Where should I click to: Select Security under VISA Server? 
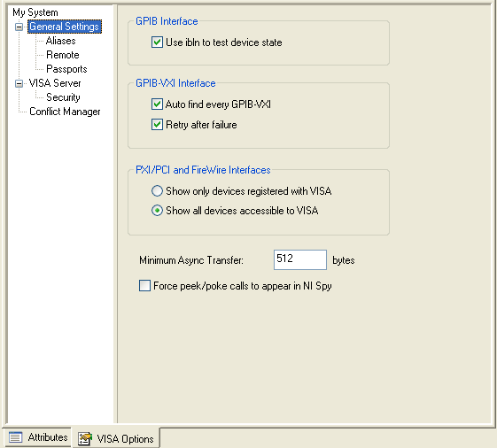click(63, 97)
